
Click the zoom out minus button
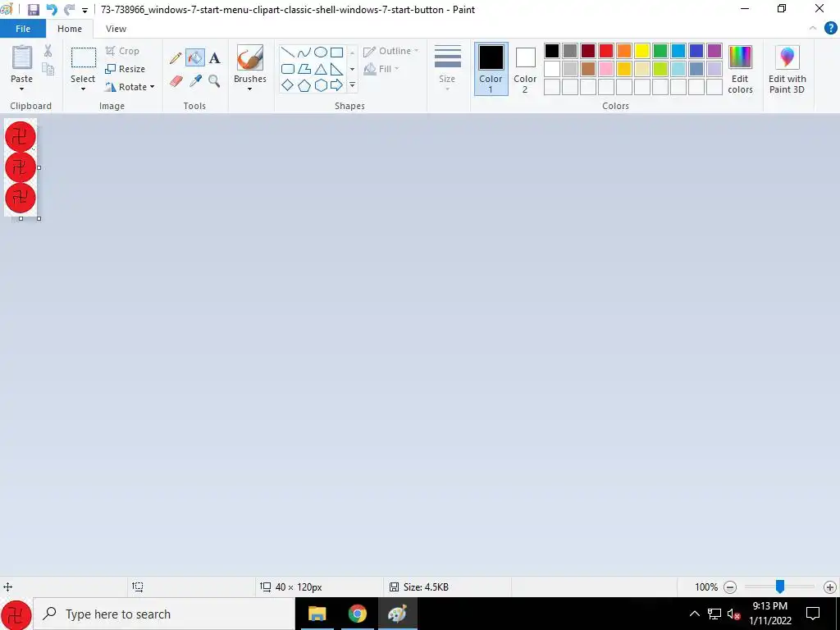[x=729, y=587]
